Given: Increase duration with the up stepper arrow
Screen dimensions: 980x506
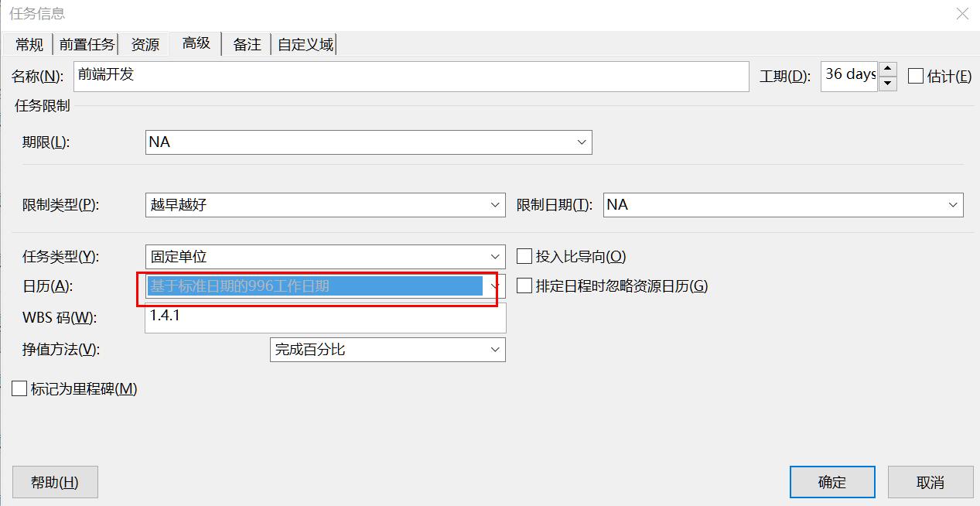Looking at the screenshot, I should pyautogui.click(x=886, y=67).
